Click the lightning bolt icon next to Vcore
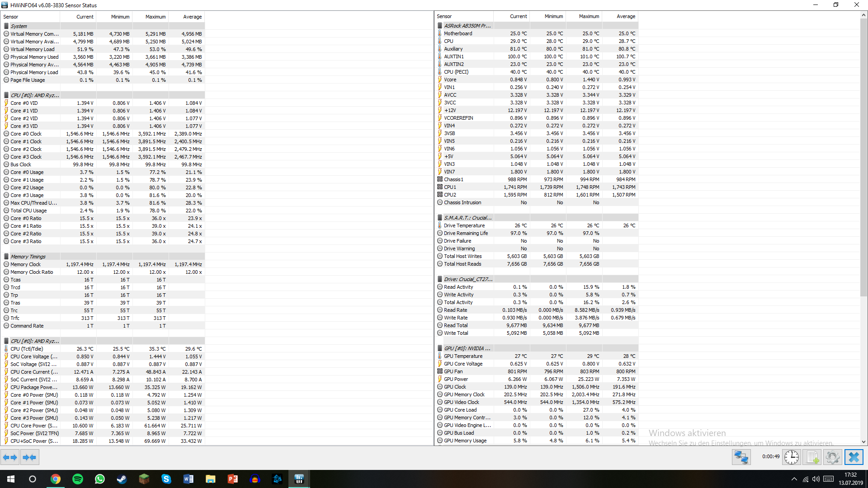868x488 pixels. [439, 79]
